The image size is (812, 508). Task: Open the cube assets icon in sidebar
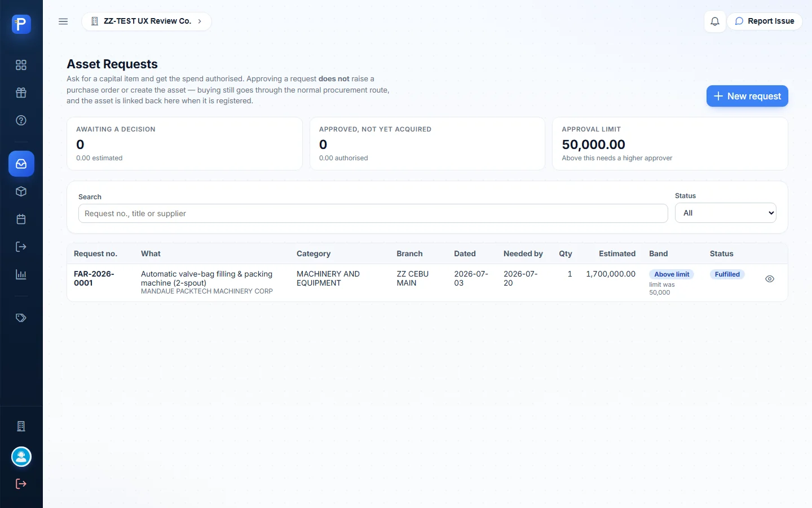click(x=21, y=191)
